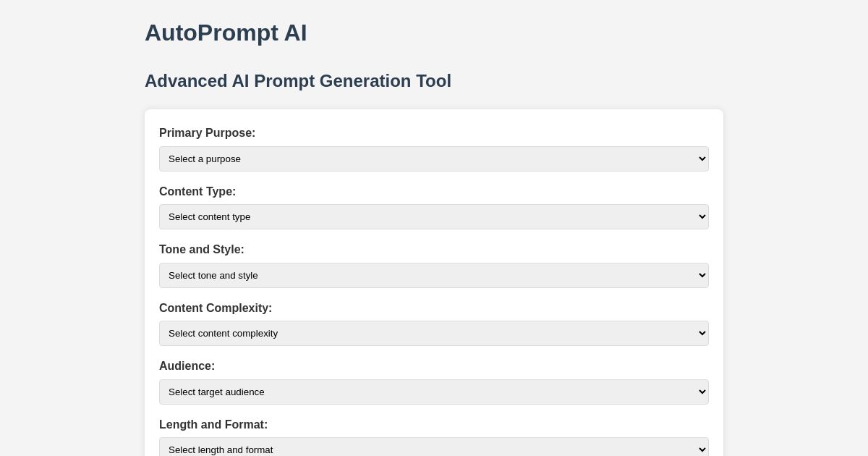Screen dimensions: 868x456
Task: Expand the Length and Format dropdown
Action: (433, 449)
